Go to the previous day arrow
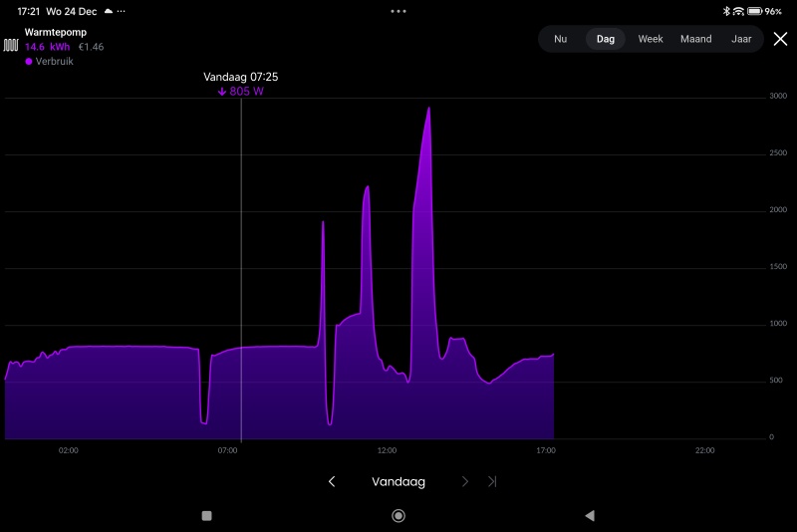 pos(332,482)
